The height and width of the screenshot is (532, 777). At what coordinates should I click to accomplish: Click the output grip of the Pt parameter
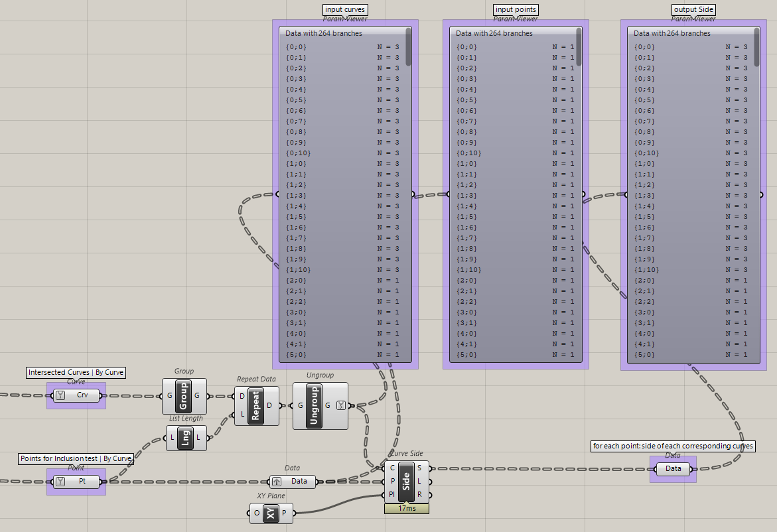pos(101,482)
